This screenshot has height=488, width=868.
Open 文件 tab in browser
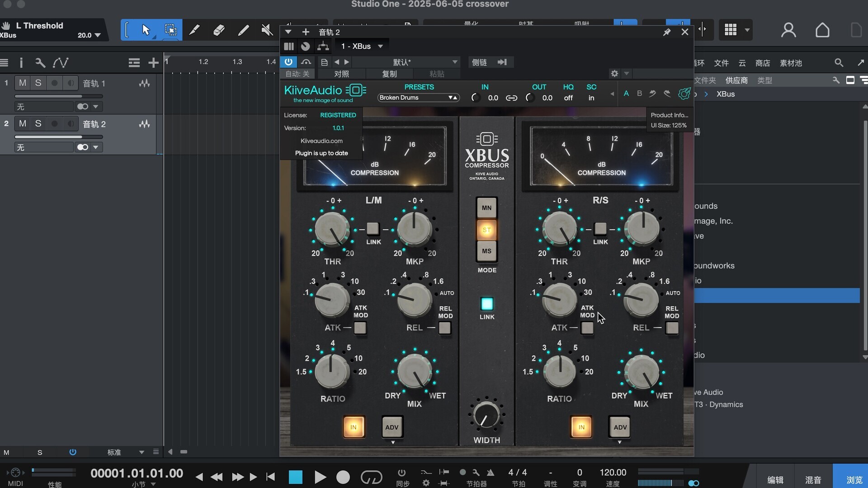tap(721, 63)
